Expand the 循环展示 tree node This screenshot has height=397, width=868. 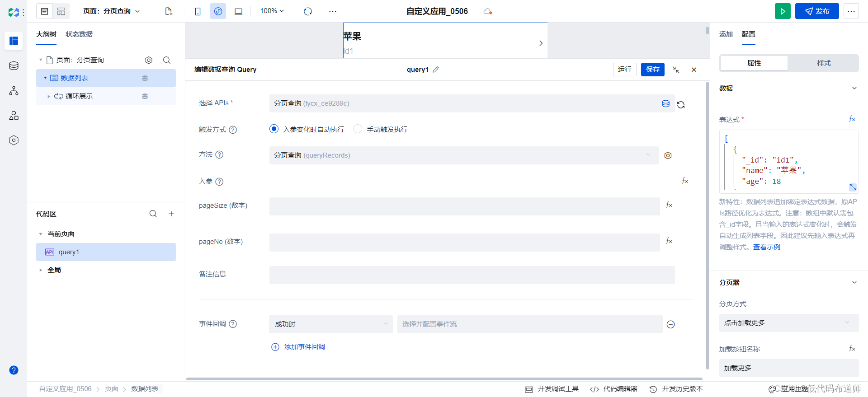point(49,96)
